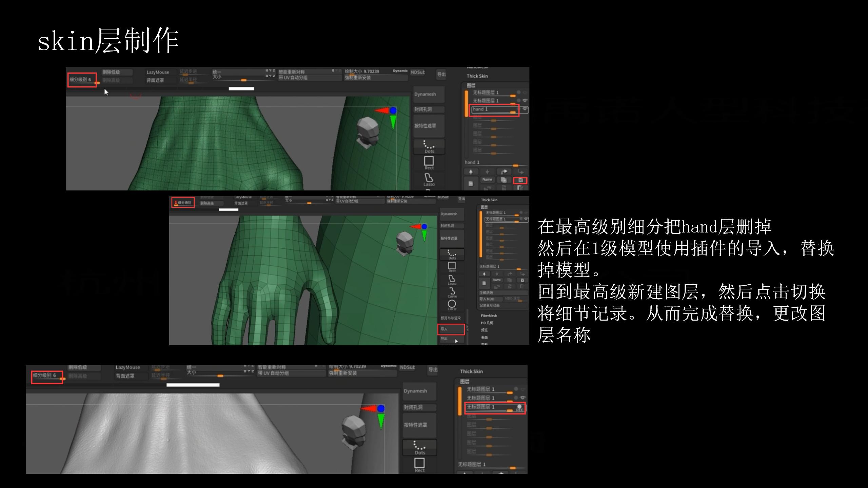Click delete layer X icon, top screenshot
Image resolution: width=868 pixels, height=488 pixels.
(x=520, y=180)
